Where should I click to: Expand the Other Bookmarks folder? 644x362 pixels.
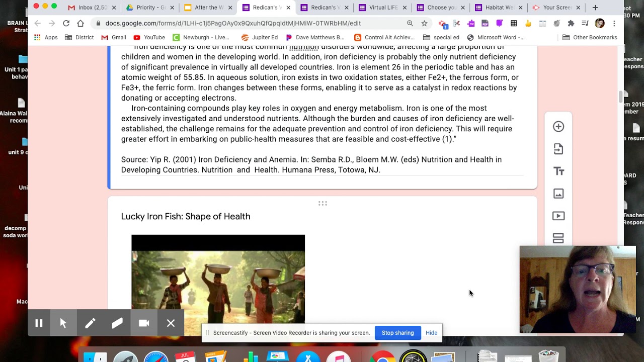tap(590, 37)
